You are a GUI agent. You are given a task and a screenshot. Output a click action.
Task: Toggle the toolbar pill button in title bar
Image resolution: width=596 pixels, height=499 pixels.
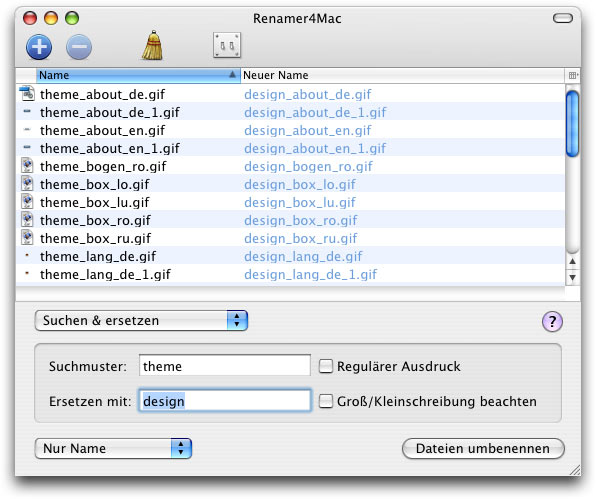(x=563, y=18)
